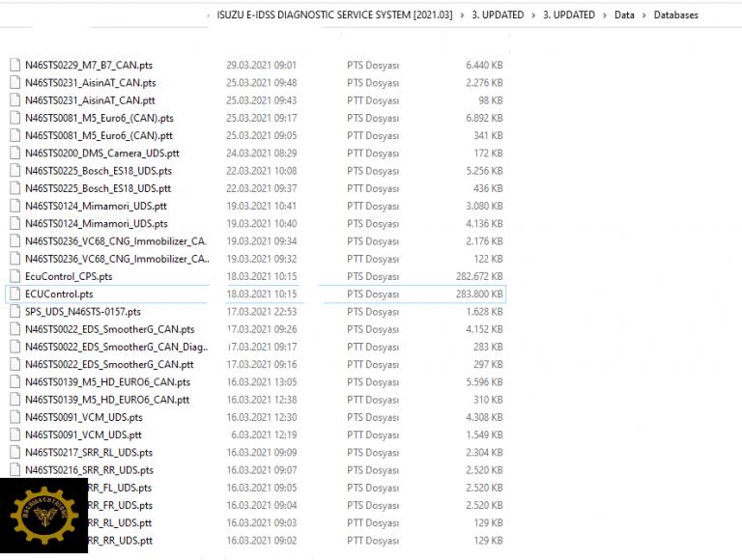The image size is (742, 560).
Task: Click icon of N46STS0022_EDS_SmootherG_CAN_Diag file
Action: pyautogui.click(x=15, y=347)
